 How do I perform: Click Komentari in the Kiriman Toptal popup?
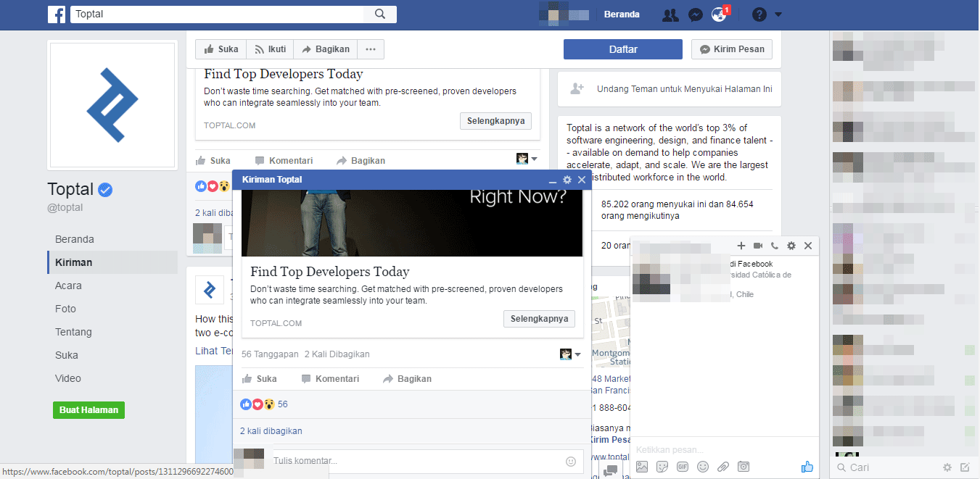tap(330, 379)
